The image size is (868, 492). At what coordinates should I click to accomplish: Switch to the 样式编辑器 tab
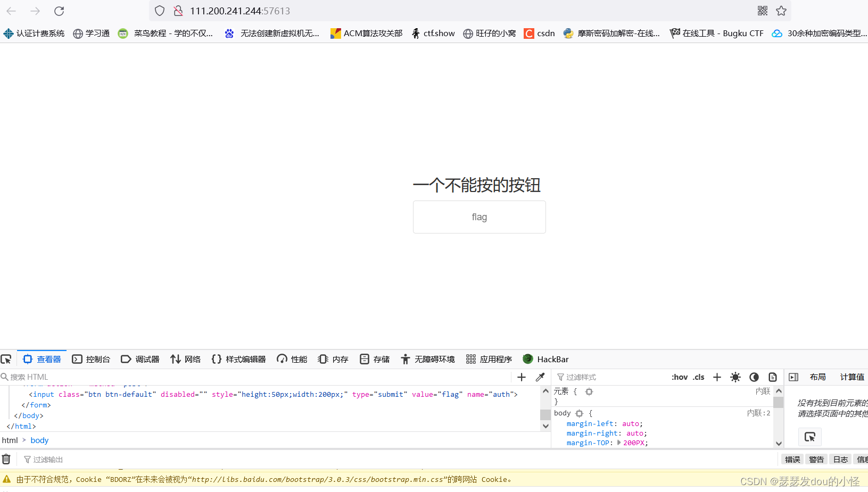coord(238,359)
